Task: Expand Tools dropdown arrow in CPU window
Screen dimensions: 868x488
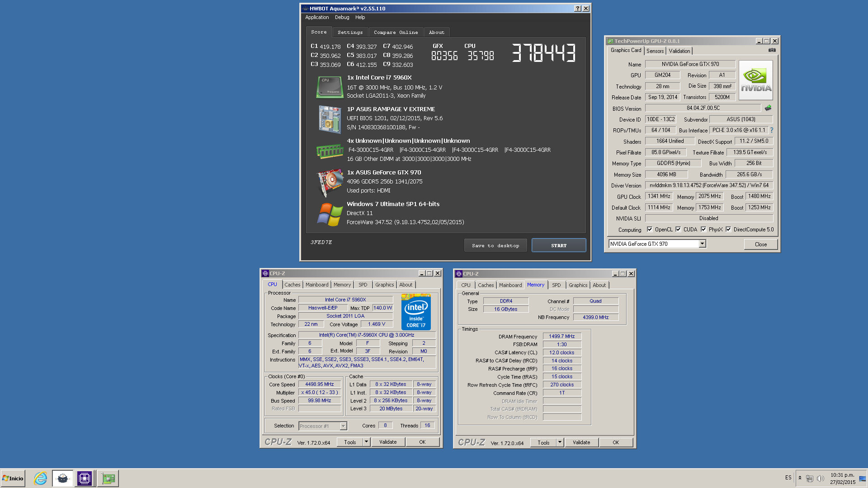Action: point(366,442)
